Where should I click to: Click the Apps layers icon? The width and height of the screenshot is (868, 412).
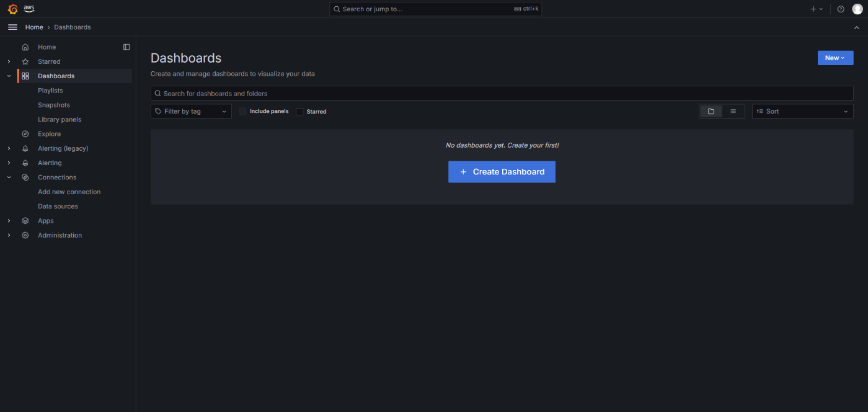click(25, 221)
